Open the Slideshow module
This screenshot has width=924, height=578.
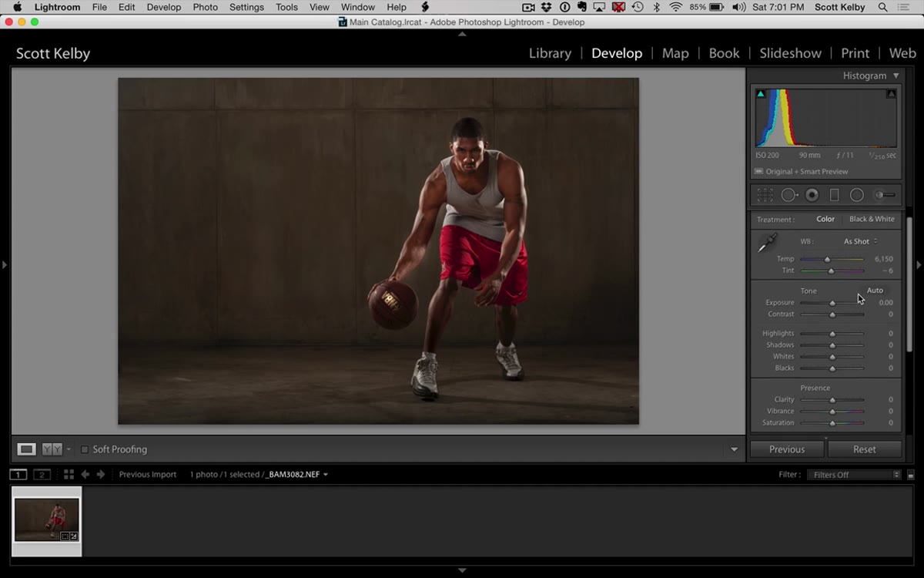790,53
